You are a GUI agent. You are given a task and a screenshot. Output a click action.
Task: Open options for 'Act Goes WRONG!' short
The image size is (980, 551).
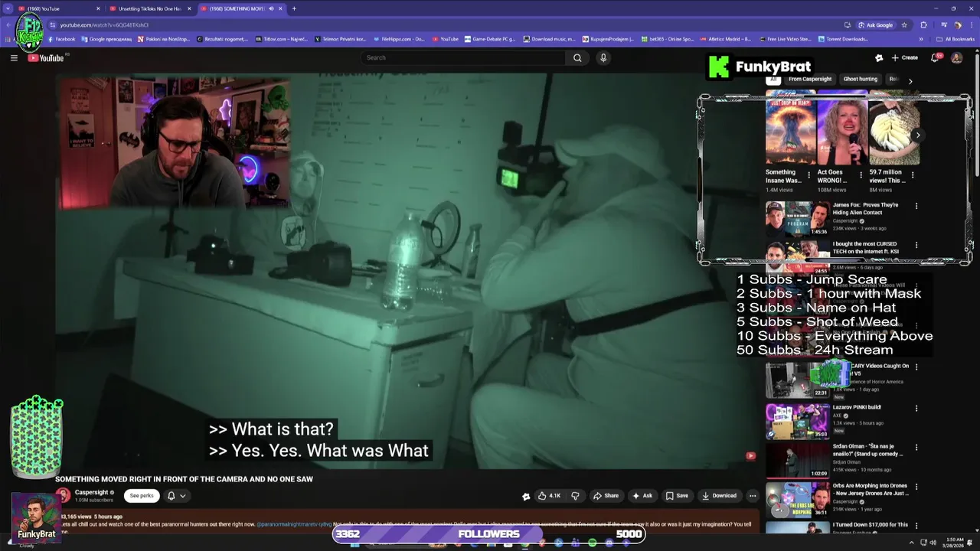coord(861,174)
